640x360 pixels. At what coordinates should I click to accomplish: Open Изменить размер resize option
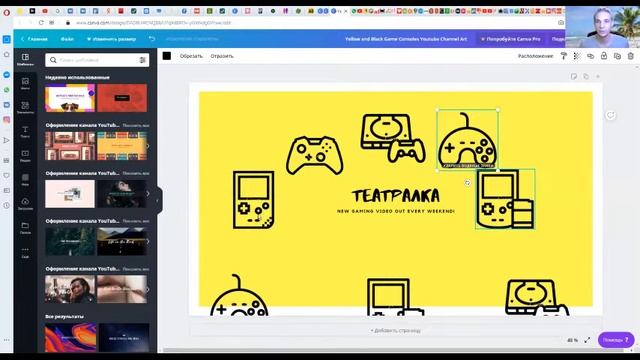click(x=111, y=39)
